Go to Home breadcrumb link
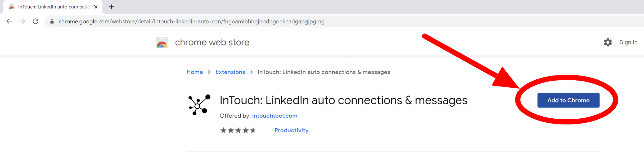The height and width of the screenshot is (158, 644). [195, 72]
